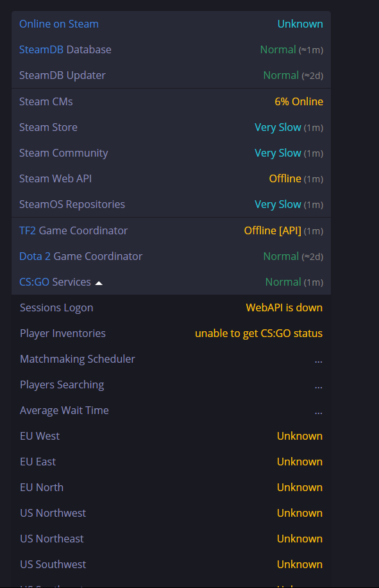Select the US Northeast server row
The width and height of the screenshot is (379, 588).
[171, 539]
